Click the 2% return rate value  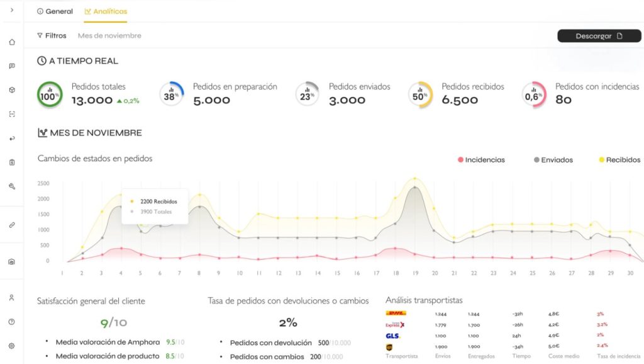pyautogui.click(x=288, y=322)
